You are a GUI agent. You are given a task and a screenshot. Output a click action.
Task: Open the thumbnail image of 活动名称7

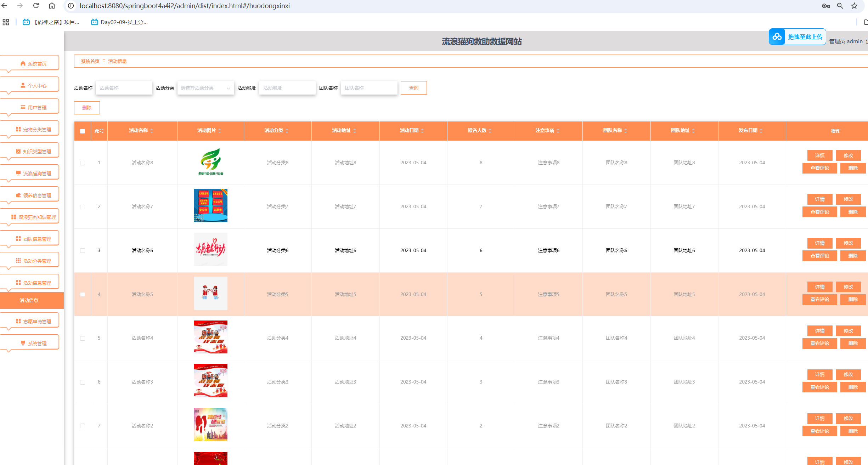click(x=211, y=205)
